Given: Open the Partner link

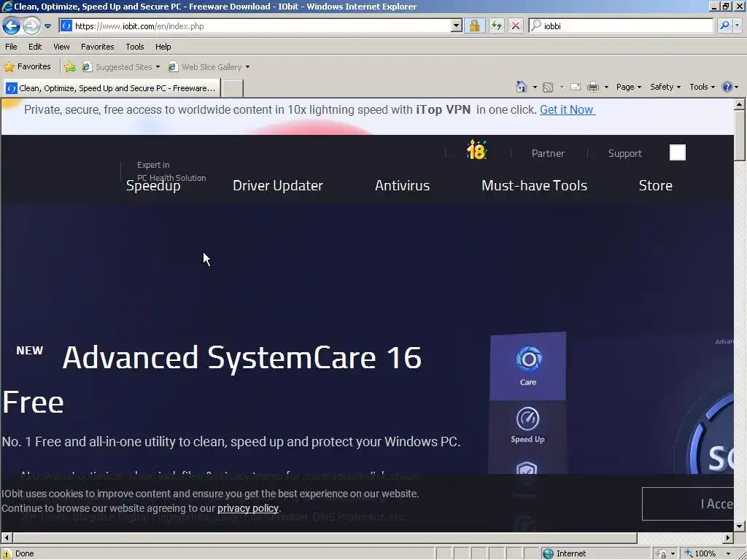Looking at the screenshot, I should point(548,153).
